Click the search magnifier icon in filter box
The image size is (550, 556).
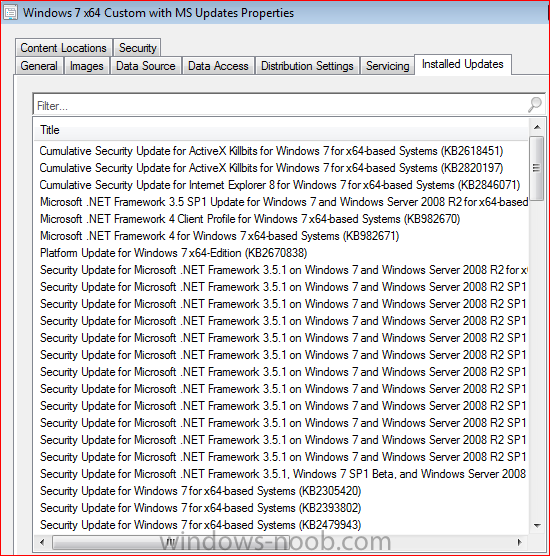[534, 105]
